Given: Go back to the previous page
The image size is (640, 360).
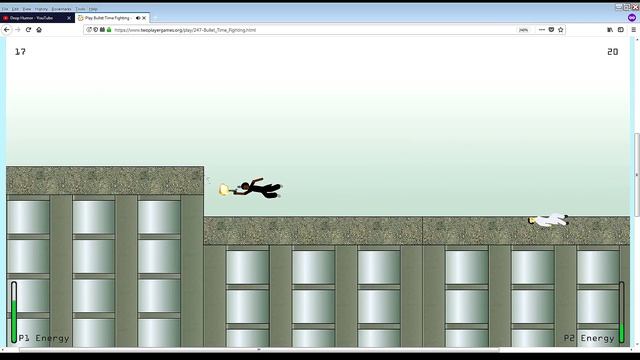Looking at the screenshot, I should 7,30.
